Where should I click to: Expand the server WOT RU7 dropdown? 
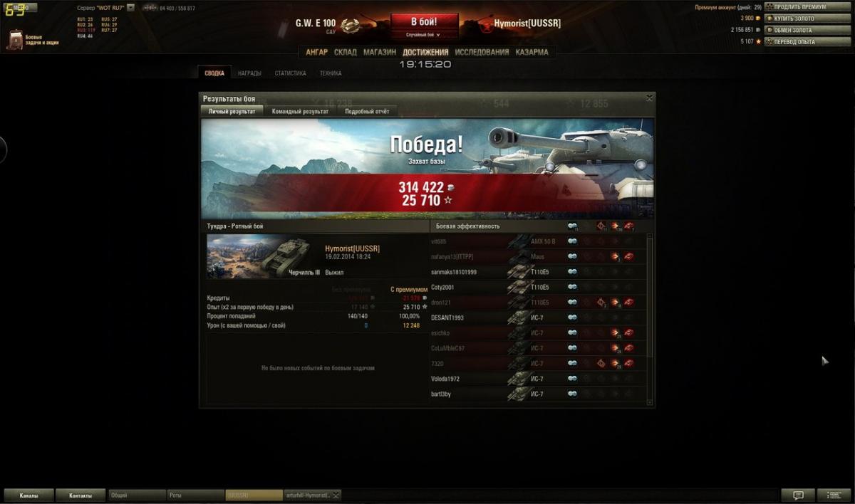pyautogui.click(x=130, y=8)
